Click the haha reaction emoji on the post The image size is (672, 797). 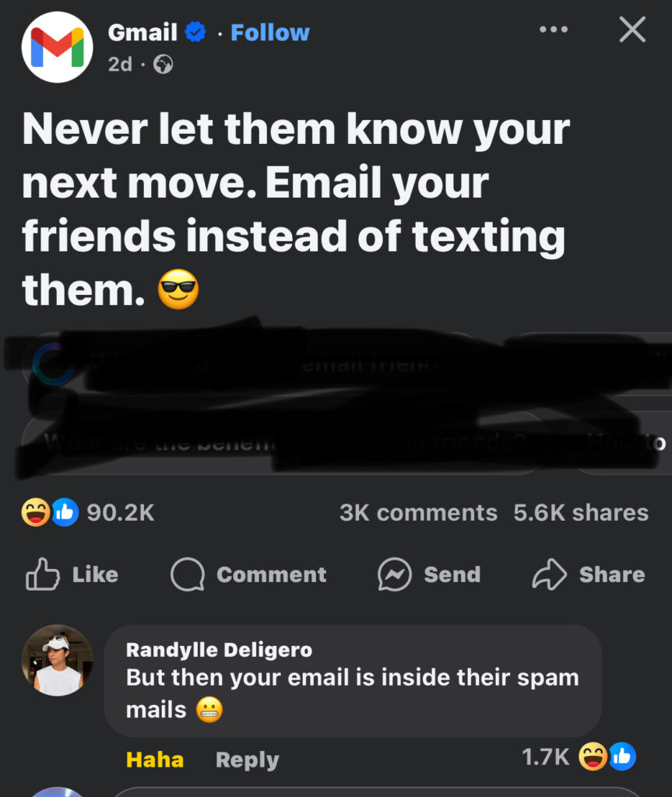[x=36, y=512]
